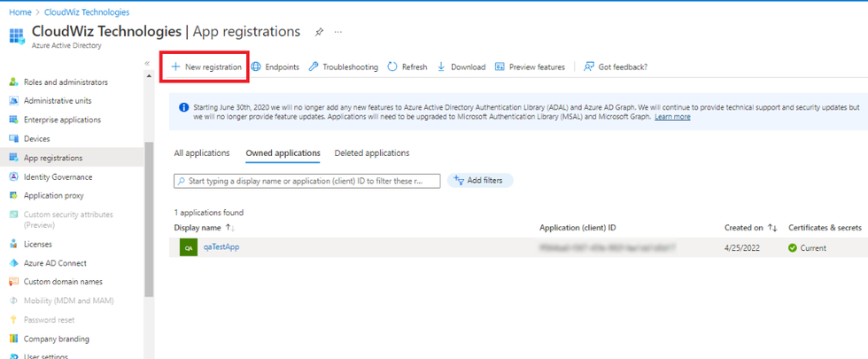Open the qaTestApp application link
Viewport: 868px width, 359px height.
click(221, 247)
